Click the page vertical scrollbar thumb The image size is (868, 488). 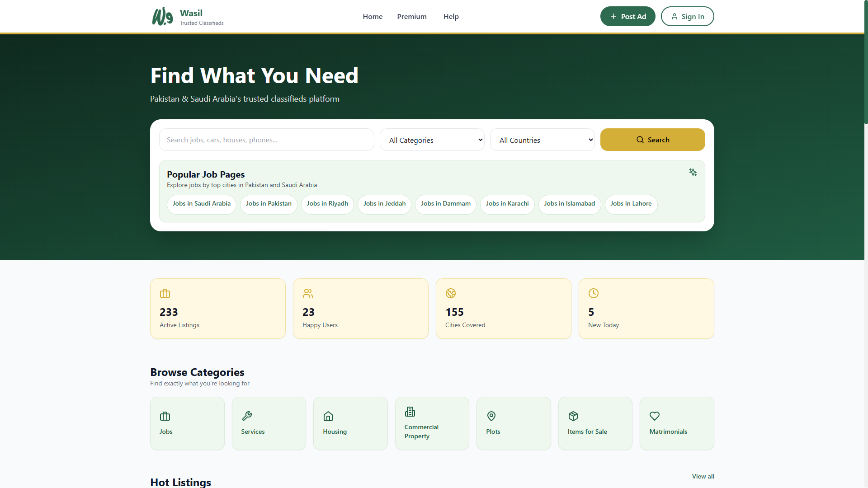[866, 62]
